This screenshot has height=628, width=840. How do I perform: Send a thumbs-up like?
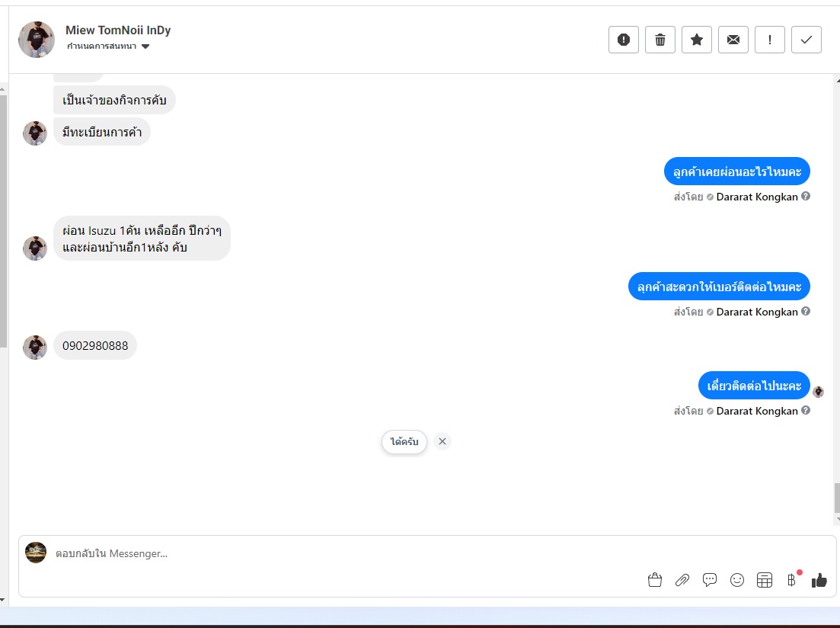819,580
